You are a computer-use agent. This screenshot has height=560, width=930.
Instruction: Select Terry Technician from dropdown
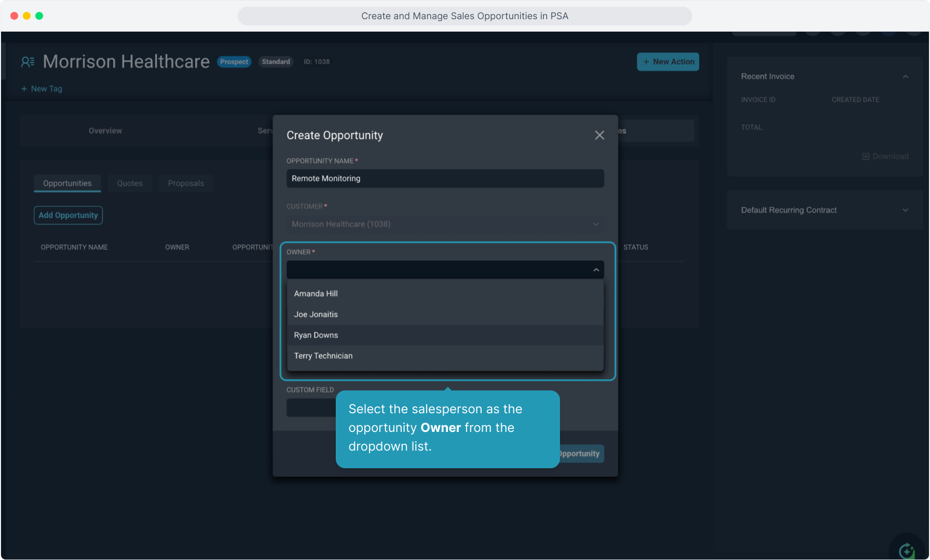point(323,356)
